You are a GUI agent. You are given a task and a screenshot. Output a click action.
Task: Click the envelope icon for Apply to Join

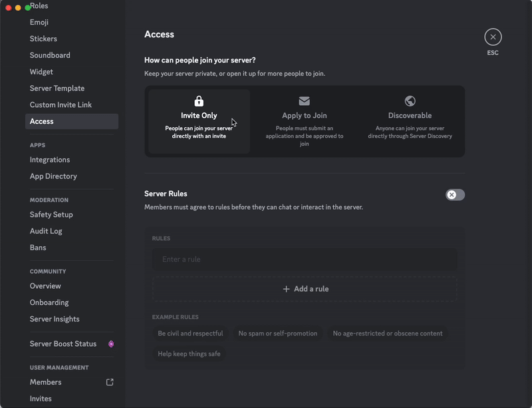coord(305,101)
